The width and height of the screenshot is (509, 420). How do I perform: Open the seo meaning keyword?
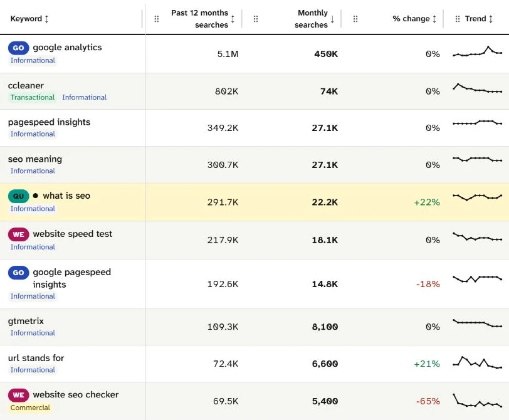pos(34,159)
